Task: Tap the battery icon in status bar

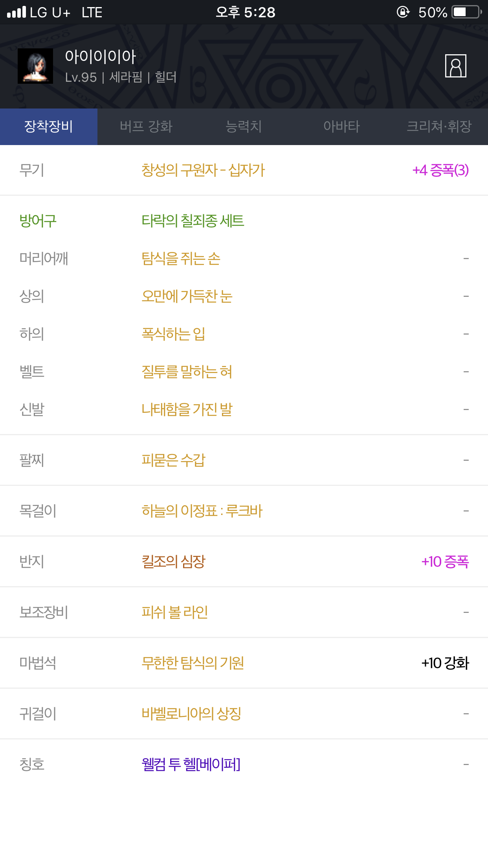Action: [x=467, y=12]
